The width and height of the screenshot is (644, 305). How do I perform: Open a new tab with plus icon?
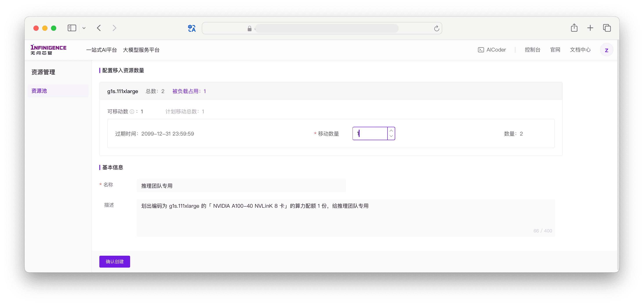590,28
